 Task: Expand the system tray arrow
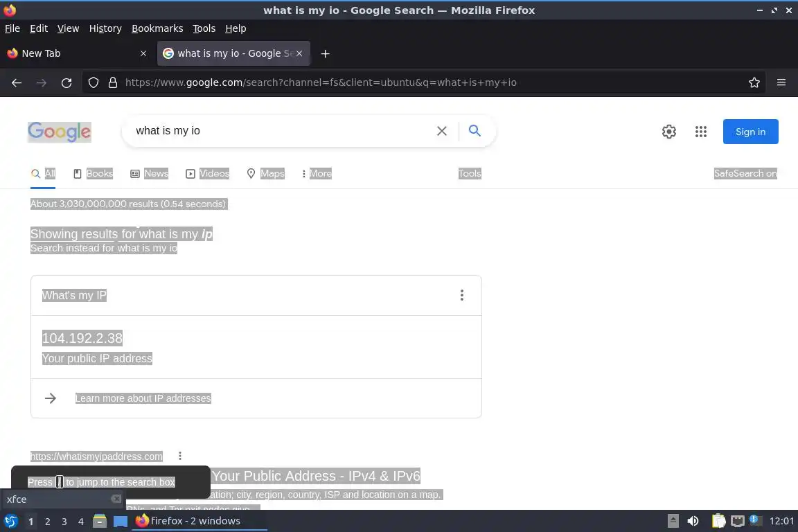(673, 521)
